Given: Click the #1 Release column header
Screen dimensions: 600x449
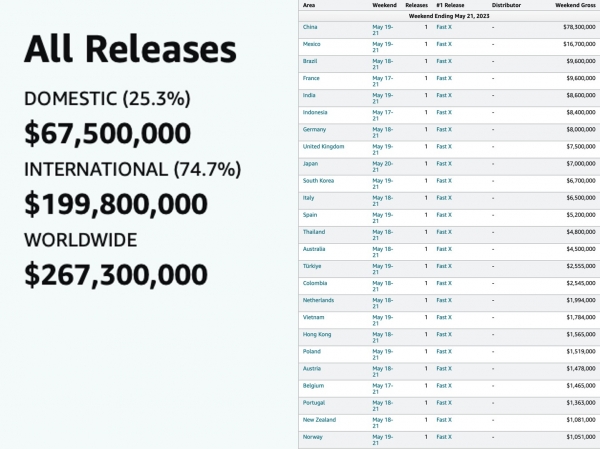Looking at the screenshot, I should pos(450,5).
